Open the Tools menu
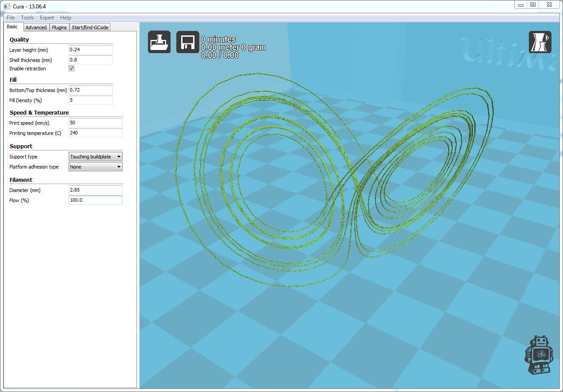Image resolution: width=563 pixels, height=392 pixels. (27, 18)
